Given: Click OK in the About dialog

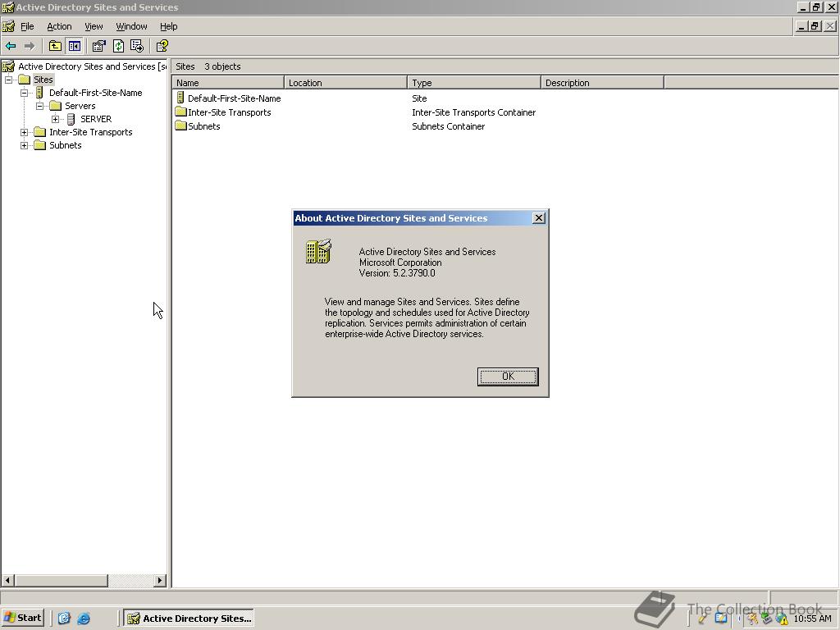Looking at the screenshot, I should [508, 377].
